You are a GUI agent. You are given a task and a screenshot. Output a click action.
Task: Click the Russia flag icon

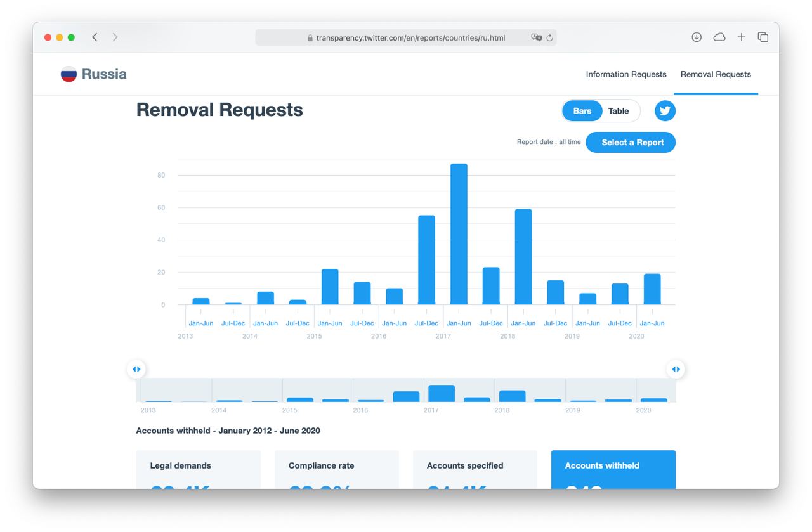pos(69,74)
